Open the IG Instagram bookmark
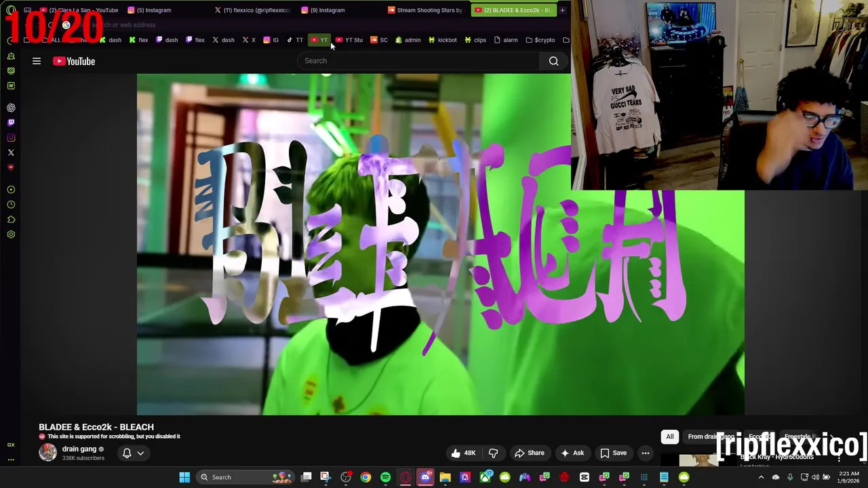The height and width of the screenshot is (488, 868). point(271,40)
